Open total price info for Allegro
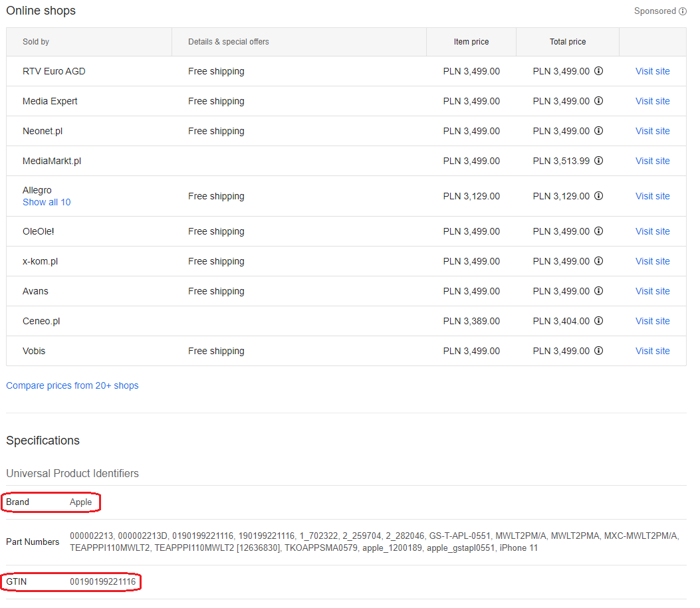Screen dimensions: 700x608 coord(599,196)
